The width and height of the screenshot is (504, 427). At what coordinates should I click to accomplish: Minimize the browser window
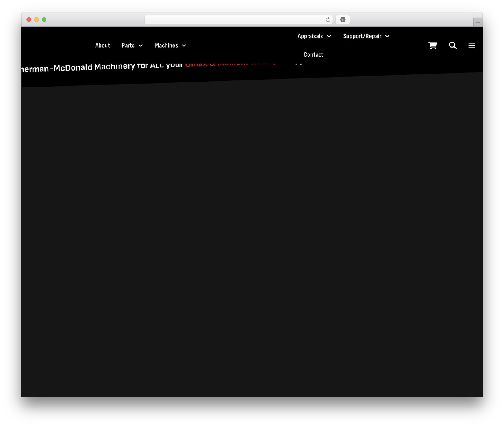[x=37, y=20]
